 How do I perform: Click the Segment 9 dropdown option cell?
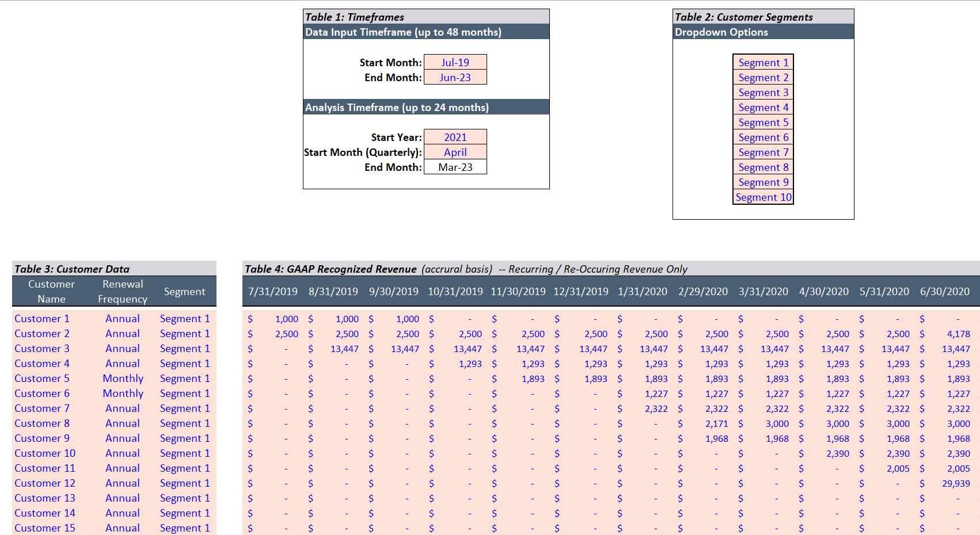tap(763, 182)
